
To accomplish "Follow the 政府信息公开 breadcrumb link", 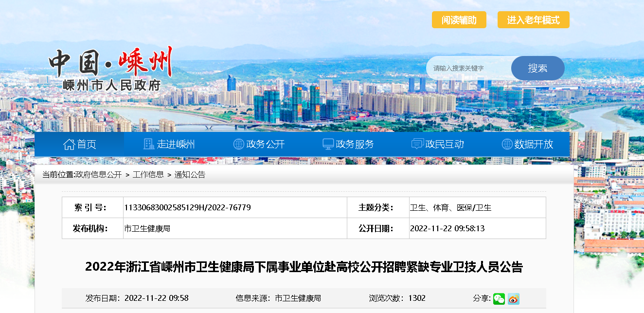I will click(x=98, y=175).
